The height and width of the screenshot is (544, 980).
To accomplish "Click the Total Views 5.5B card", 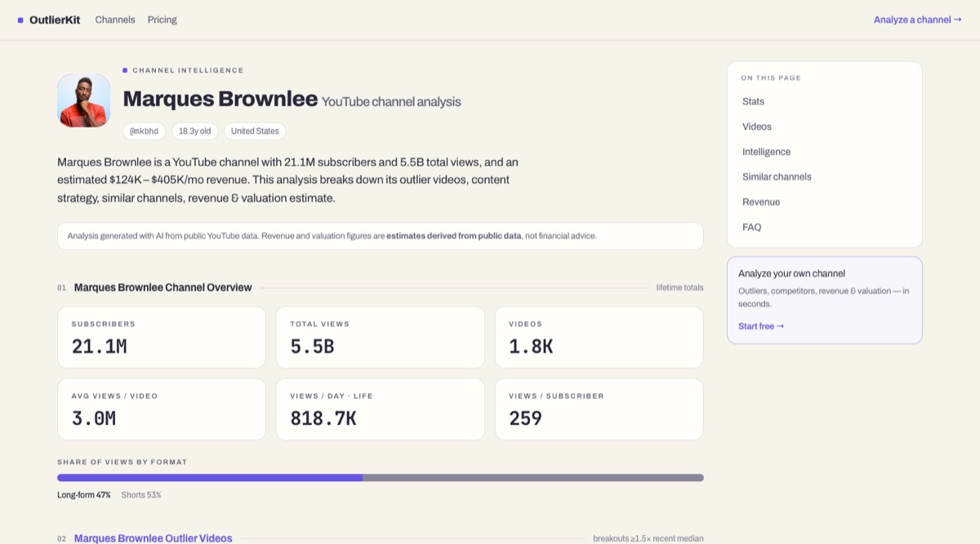I will click(381, 337).
